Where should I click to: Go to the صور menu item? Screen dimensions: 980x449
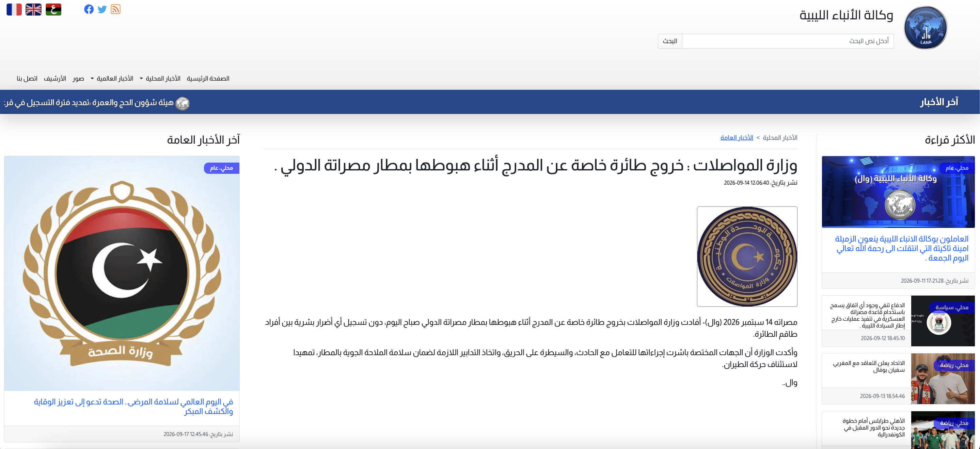point(78,78)
